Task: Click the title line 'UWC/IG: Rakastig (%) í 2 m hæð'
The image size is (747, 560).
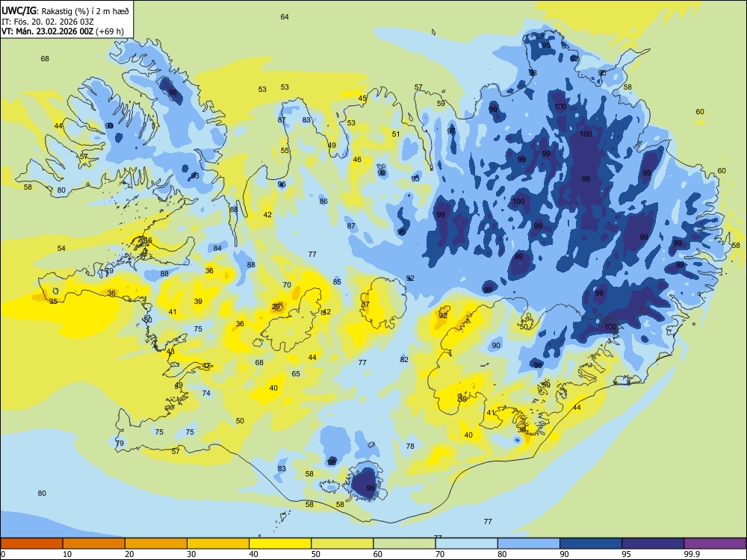Action: [x=65, y=11]
